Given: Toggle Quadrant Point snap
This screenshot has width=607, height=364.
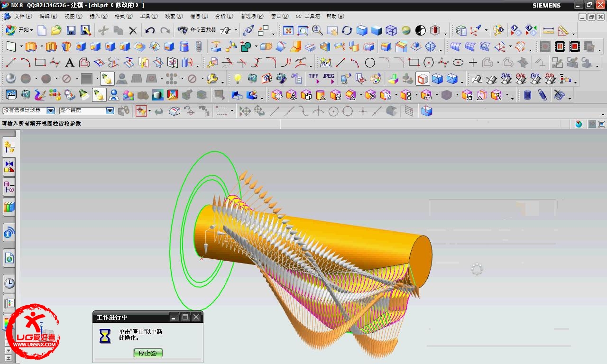Looking at the screenshot, I should coord(348,111).
